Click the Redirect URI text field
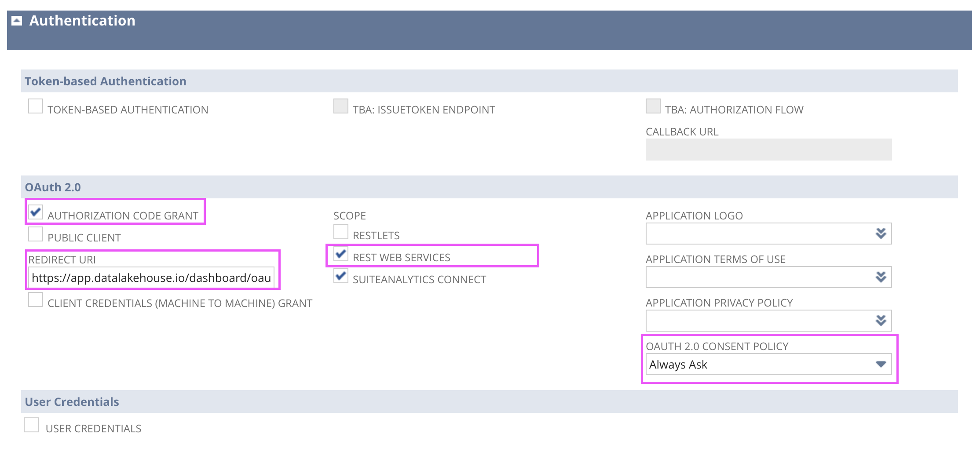This screenshot has width=980, height=453. [x=151, y=278]
